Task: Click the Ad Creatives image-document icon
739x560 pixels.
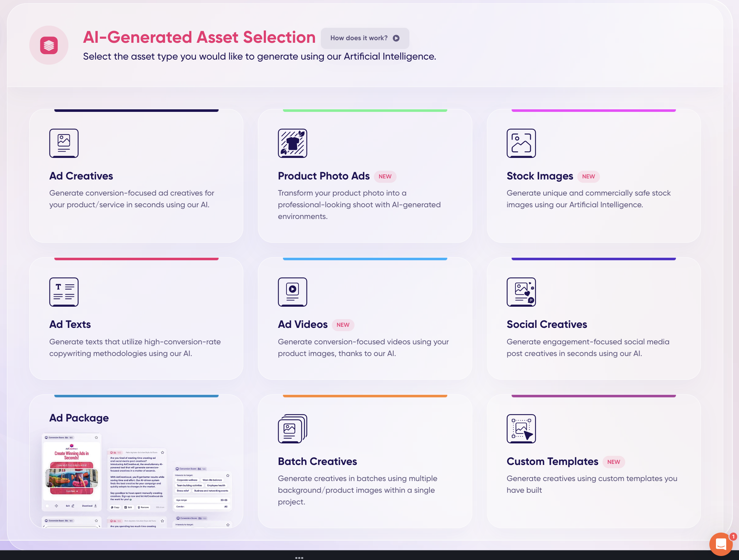Action: pos(64,143)
